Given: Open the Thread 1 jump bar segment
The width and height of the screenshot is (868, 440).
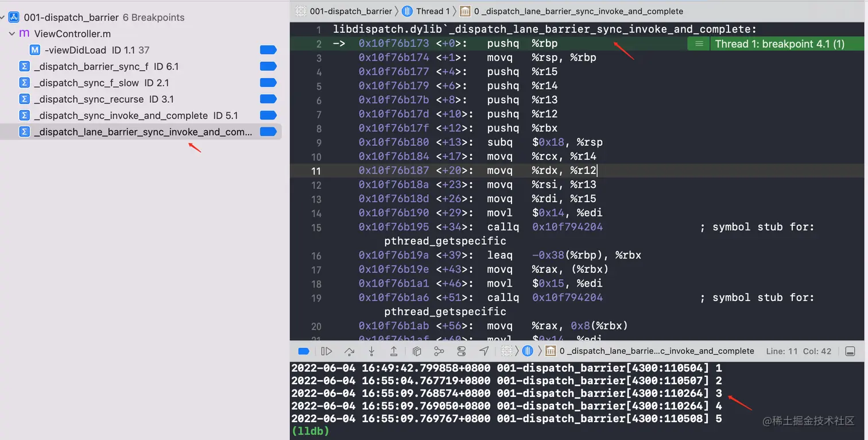Looking at the screenshot, I should 426,11.
